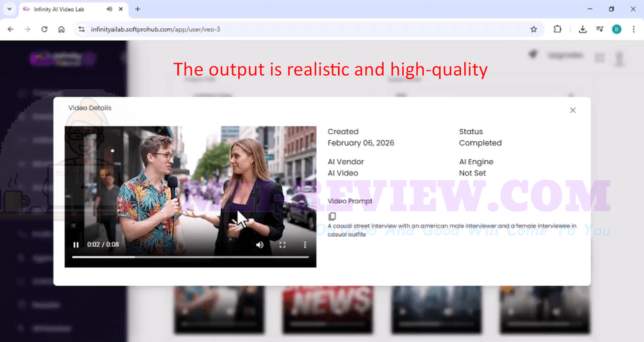
Task: Click the 'February 06, 2026' created date
Action: 361,143
